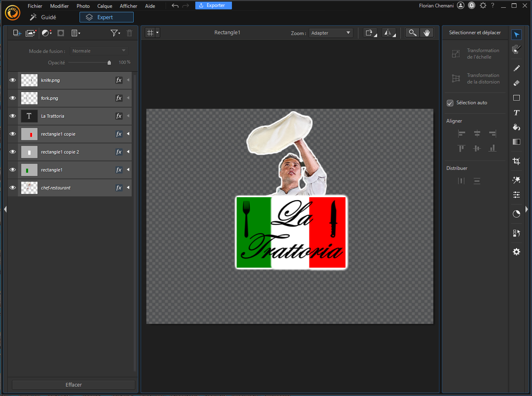This screenshot has height=396, width=532.
Task: Click the Exporter button
Action: (213, 5)
